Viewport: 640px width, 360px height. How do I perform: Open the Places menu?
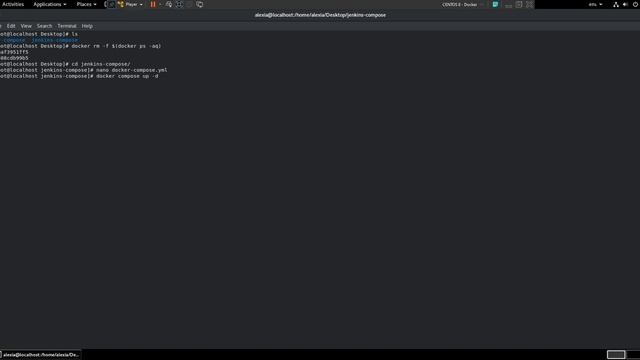[x=86, y=4]
